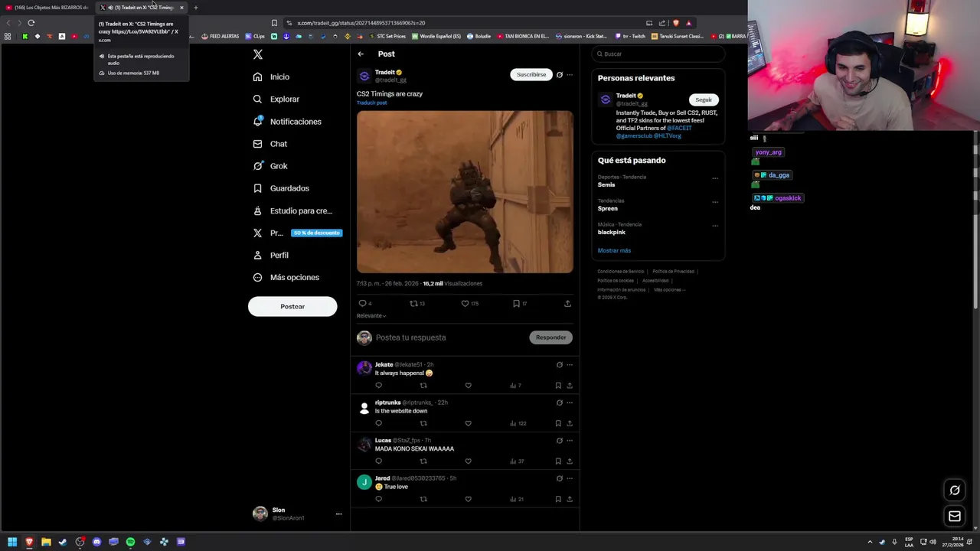
Task: Like the main post with the heart icon
Action: pyautogui.click(x=465, y=304)
